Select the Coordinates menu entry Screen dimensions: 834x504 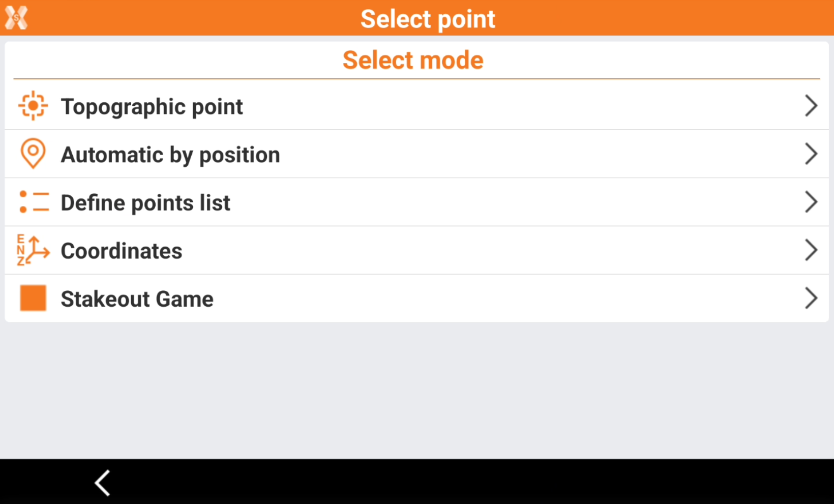tap(122, 251)
